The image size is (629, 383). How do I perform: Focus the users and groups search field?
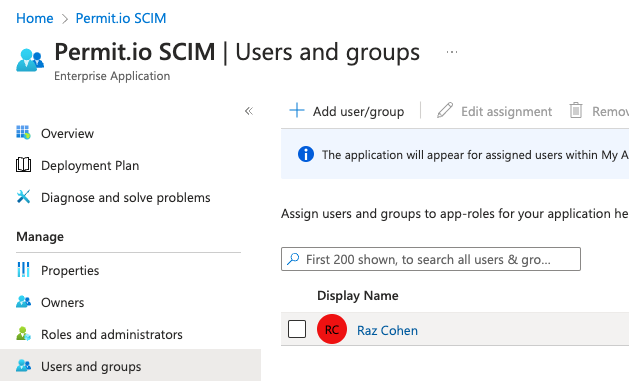tap(431, 259)
